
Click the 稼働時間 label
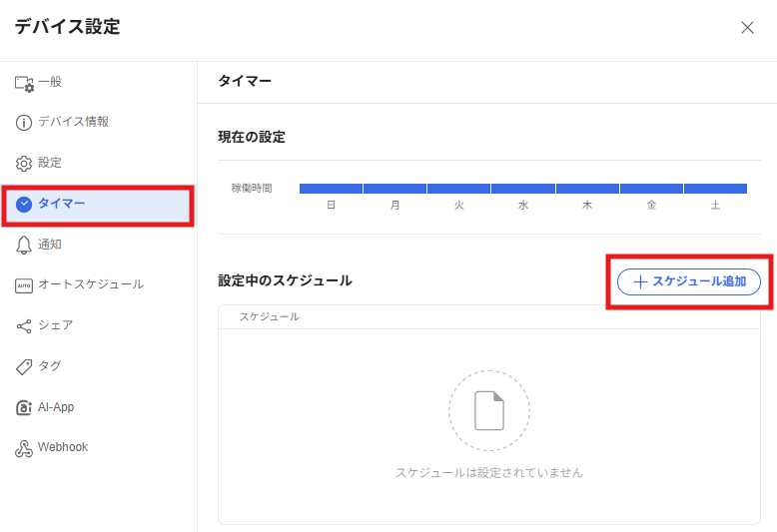coord(252,189)
